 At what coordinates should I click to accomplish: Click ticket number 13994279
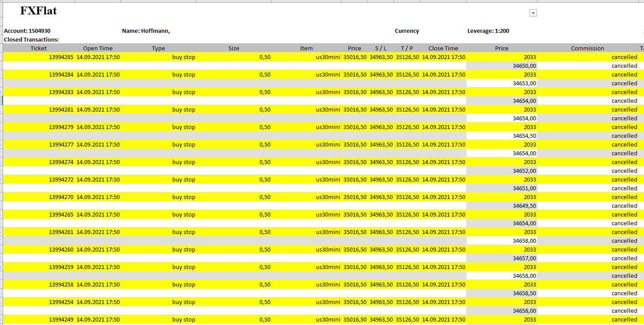pos(61,127)
